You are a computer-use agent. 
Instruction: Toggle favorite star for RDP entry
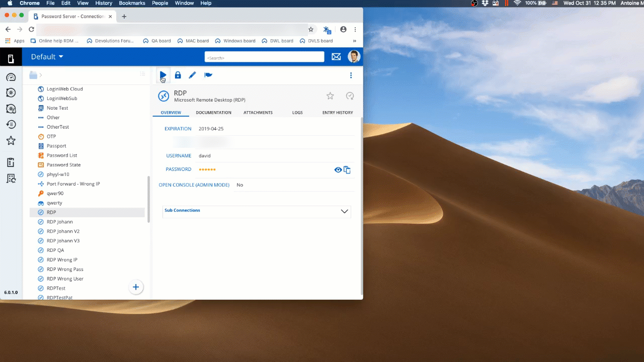coord(330,96)
